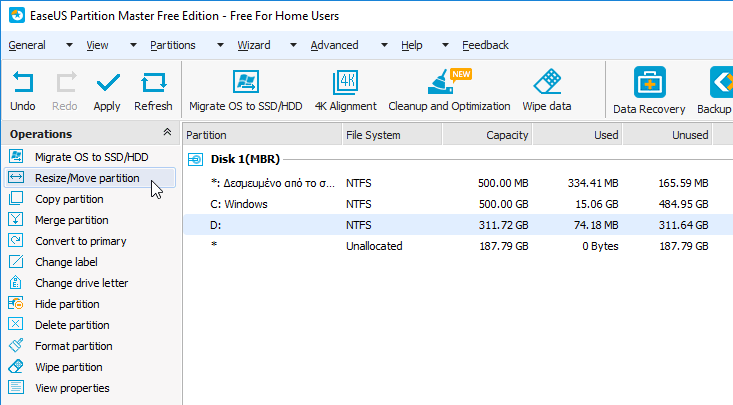
Task: Choose View properties operation
Action: [x=72, y=388]
